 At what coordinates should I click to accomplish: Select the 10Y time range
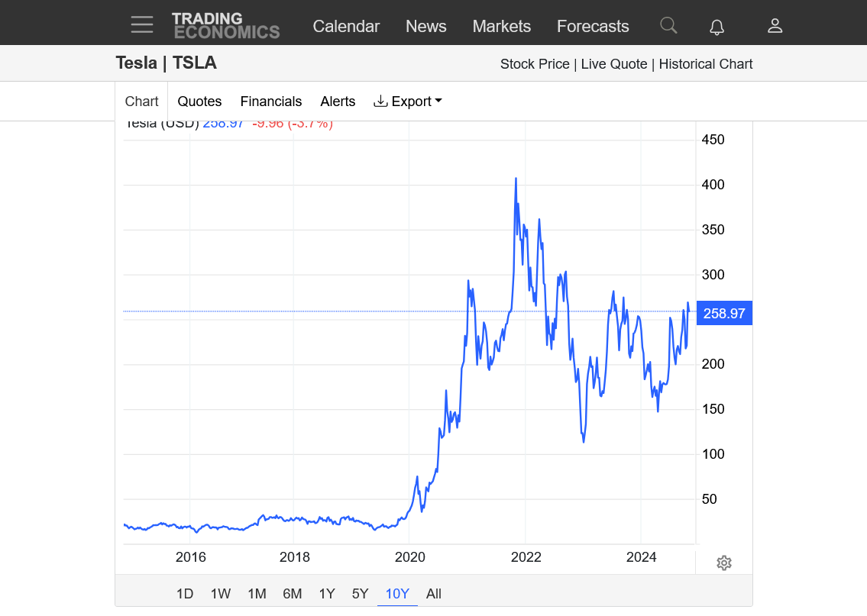click(x=397, y=594)
